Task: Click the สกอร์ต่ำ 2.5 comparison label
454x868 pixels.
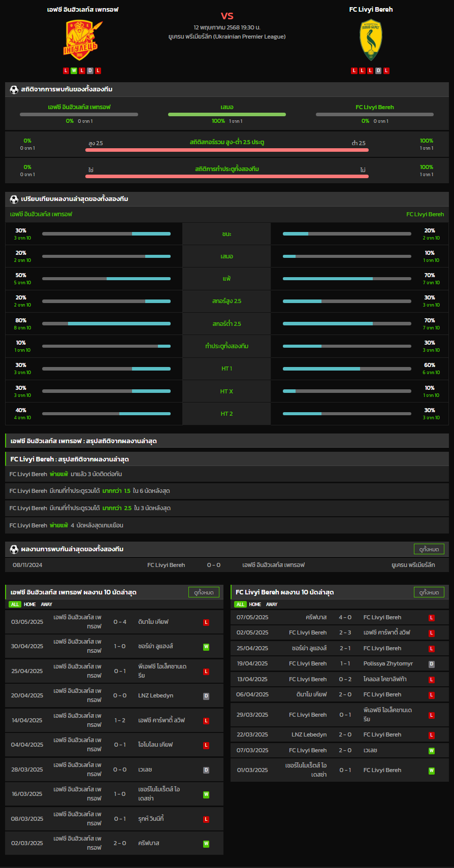Action: point(227,324)
